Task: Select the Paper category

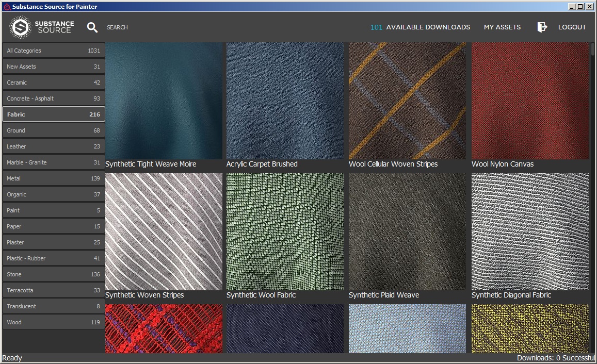Action: pos(53,226)
